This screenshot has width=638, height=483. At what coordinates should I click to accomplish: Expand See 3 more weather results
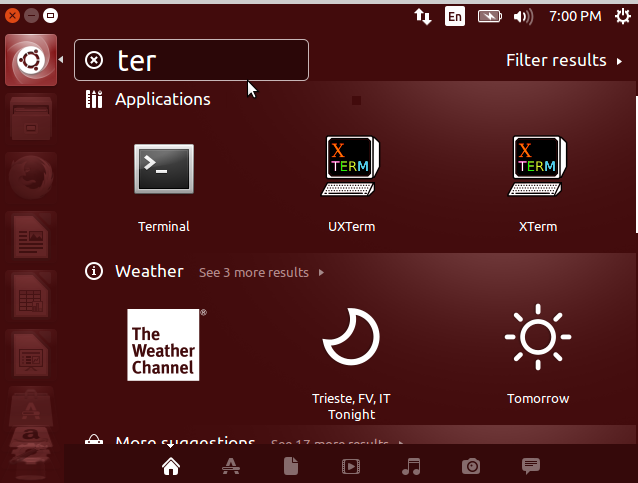(261, 272)
